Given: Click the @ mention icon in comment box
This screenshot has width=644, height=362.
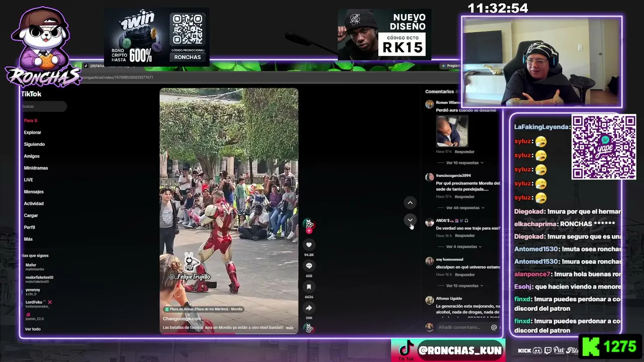Looking at the screenshot, I should (x=494, y=327).
